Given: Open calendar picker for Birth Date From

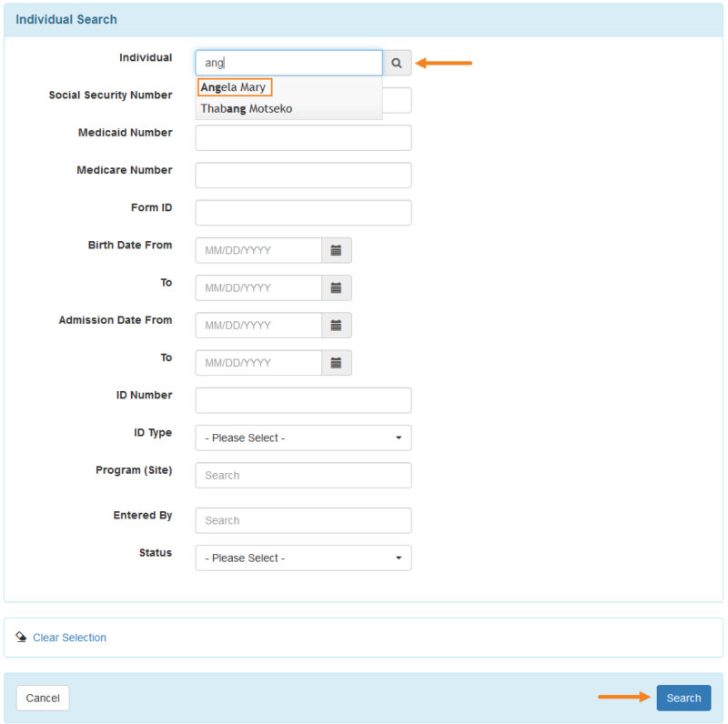Looking at the screenshot, I should [x=335, y=250].
